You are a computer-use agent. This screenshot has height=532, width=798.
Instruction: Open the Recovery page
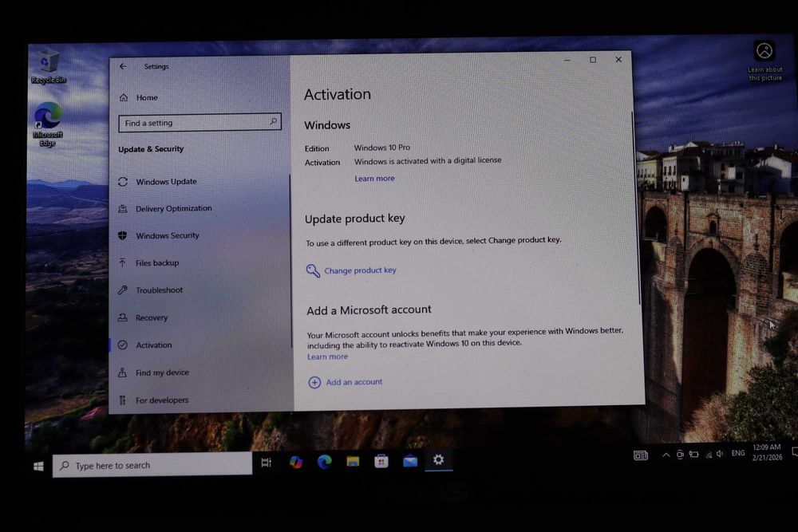(x=152, y=317)
